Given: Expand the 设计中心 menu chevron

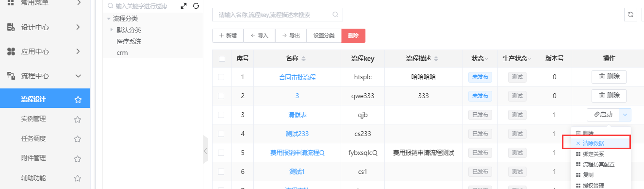Looking at the screenshot, I should [78, 27].
